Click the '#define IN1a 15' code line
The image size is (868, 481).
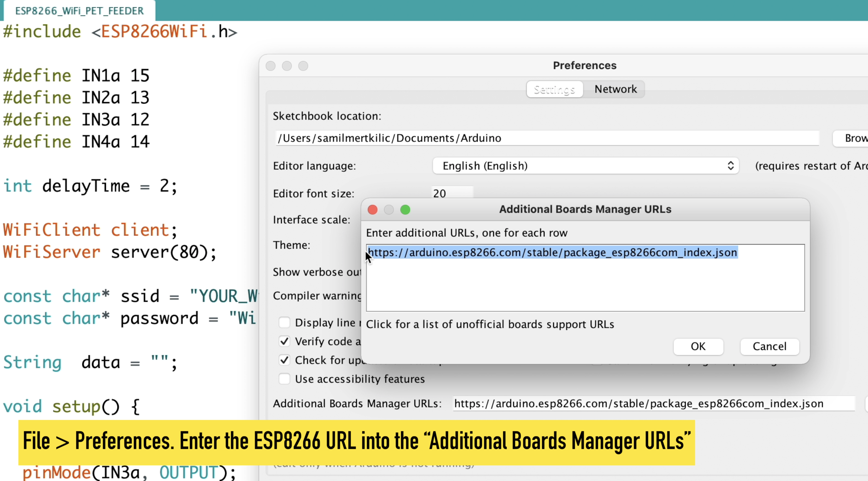pyautogui.click(x=76, y=76)
